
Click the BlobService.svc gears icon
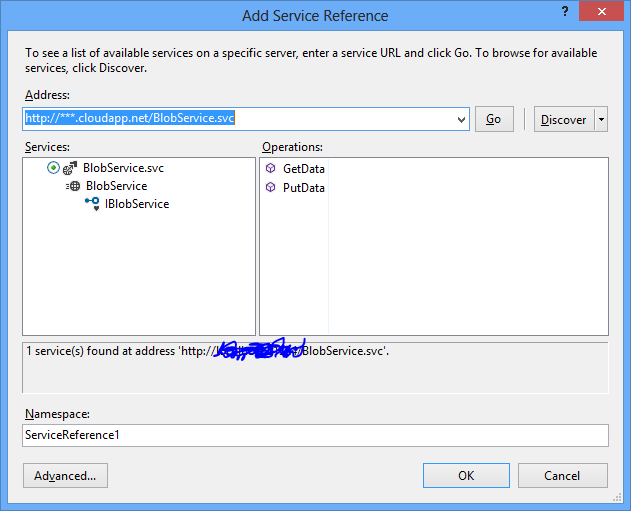point(72,168)
